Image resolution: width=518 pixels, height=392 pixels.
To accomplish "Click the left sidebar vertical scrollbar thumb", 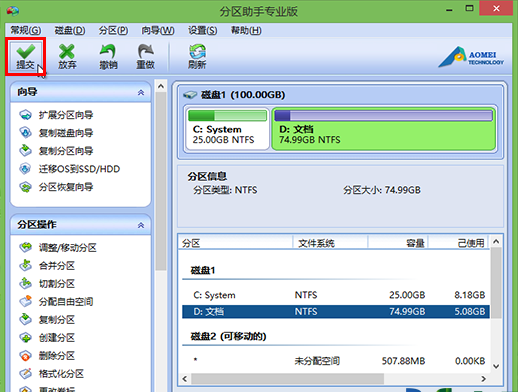I will (161, 181).
